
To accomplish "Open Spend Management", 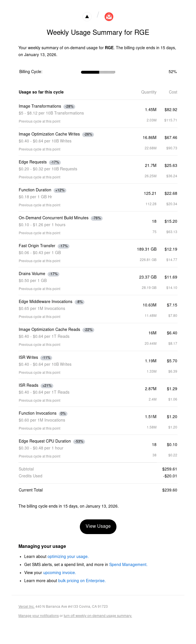I will (x=128, y=564).
